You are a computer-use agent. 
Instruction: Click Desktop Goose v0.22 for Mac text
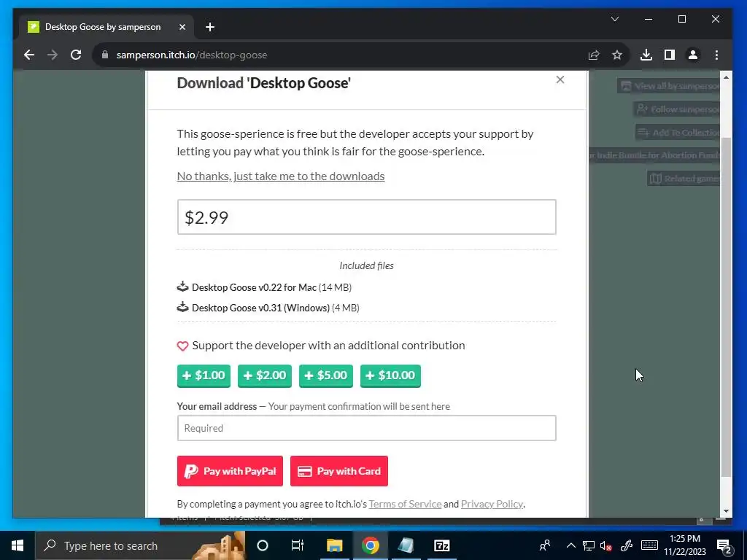254,287
